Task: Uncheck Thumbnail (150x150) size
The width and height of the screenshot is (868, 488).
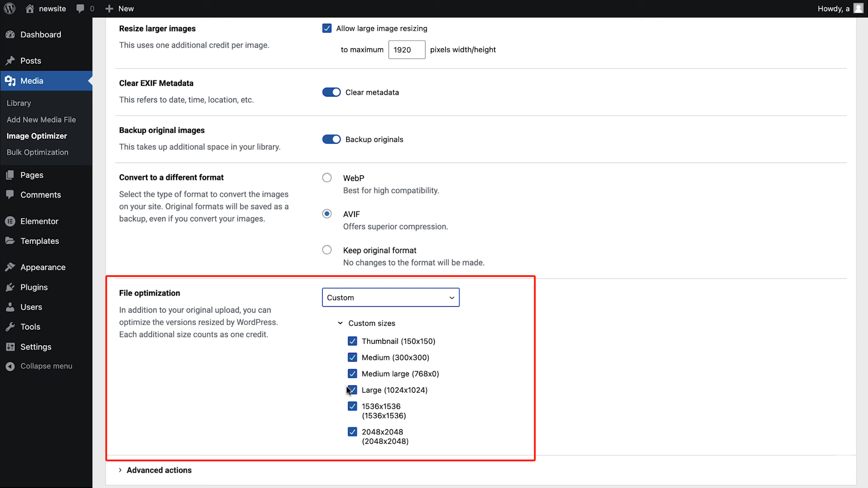Action: [x=352, y=341]
